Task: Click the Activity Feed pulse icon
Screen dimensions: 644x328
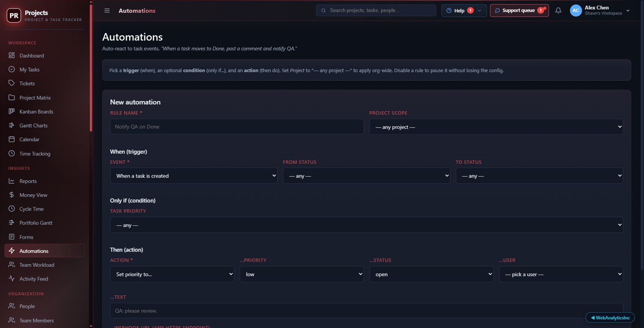Action: tap(12, 278)
